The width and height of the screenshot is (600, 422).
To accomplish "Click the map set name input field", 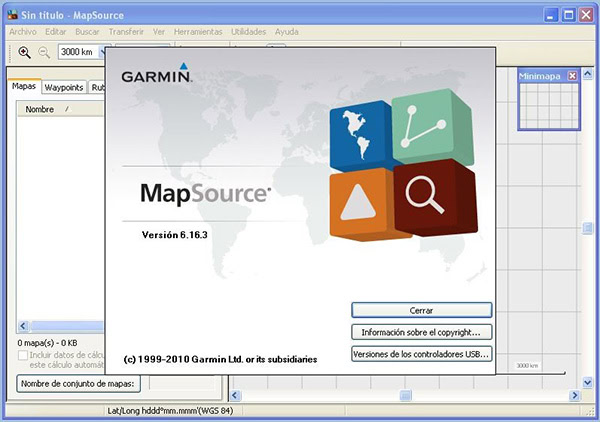I will pos(182,383).
